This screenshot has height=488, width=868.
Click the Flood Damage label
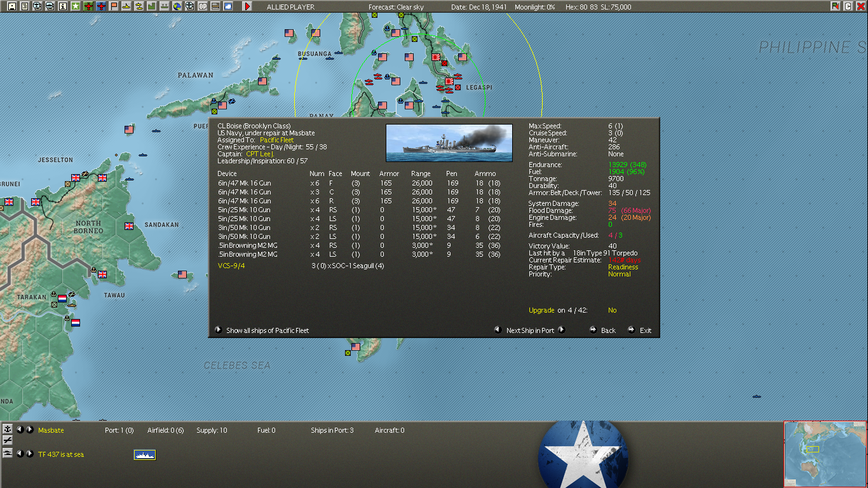pos(551,210)
